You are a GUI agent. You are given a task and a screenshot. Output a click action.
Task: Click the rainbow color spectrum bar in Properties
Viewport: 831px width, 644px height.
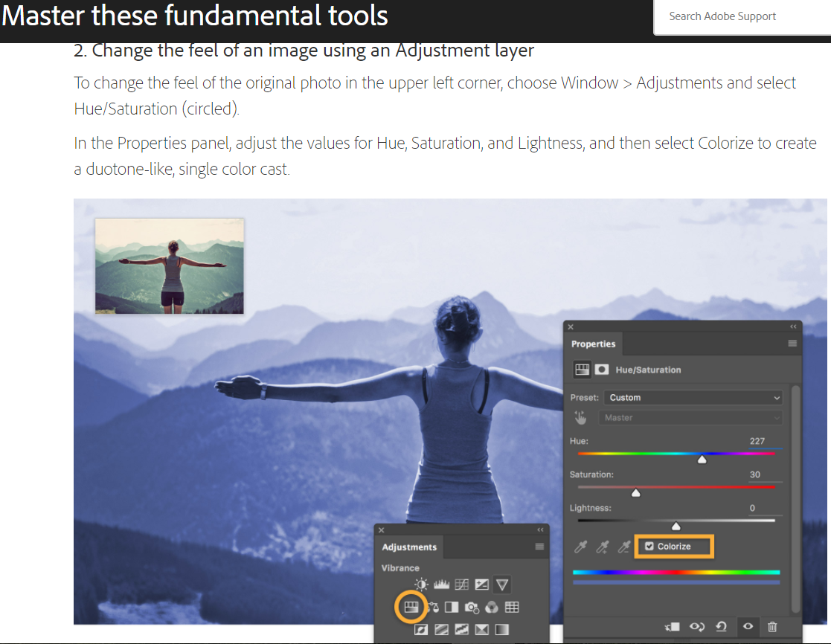tap(676, 573)
